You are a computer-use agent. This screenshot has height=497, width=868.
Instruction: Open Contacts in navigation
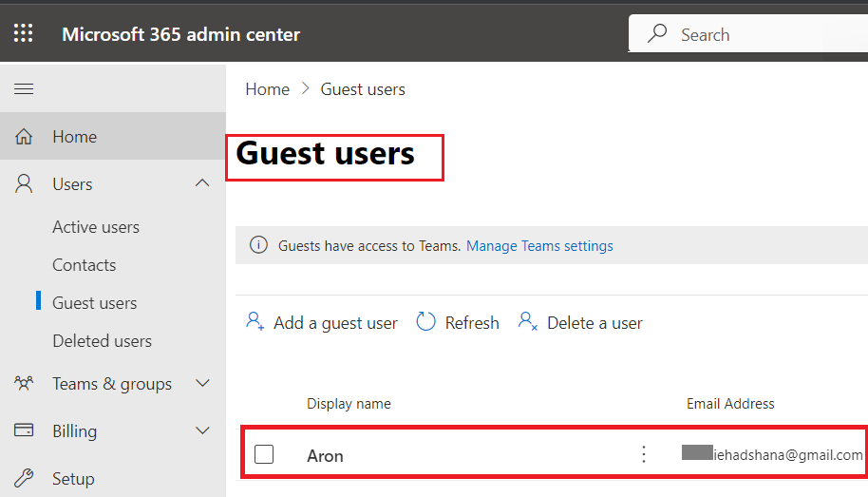click(x=85, y=265)
